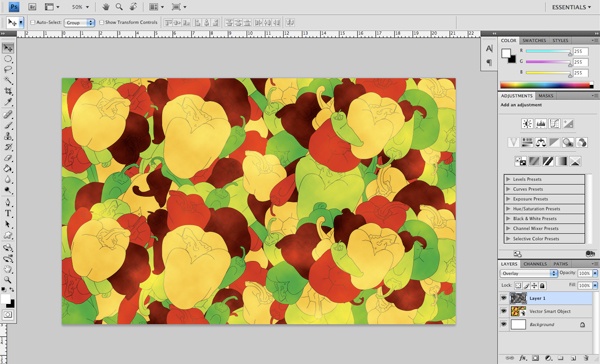Select the Pen tool

click(8, 202)
